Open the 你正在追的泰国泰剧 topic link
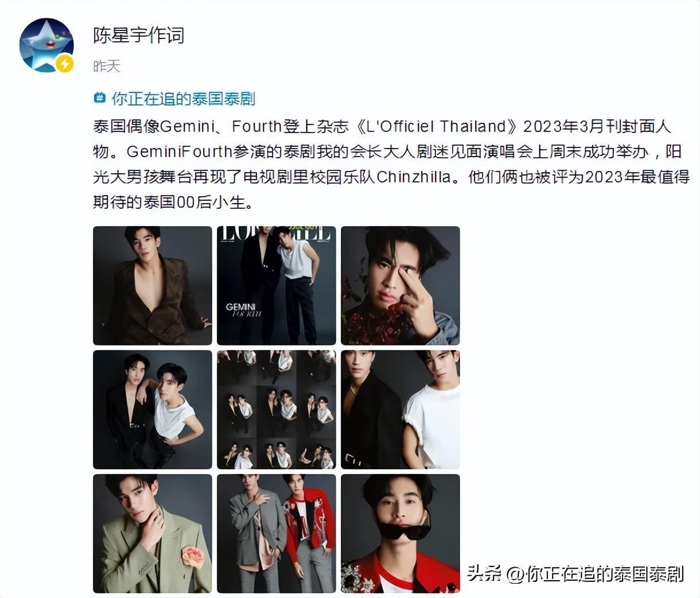Image resolution: width=700 pixels, height=598 pixels. (x=183, y=99)
